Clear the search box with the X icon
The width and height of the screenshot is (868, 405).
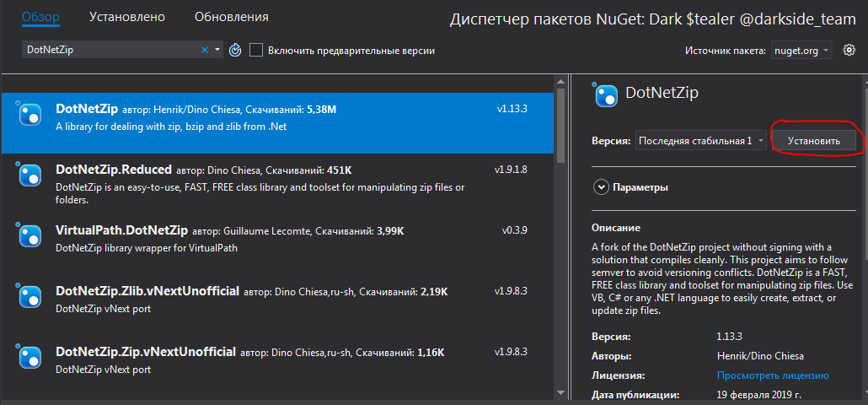(204, 50)
